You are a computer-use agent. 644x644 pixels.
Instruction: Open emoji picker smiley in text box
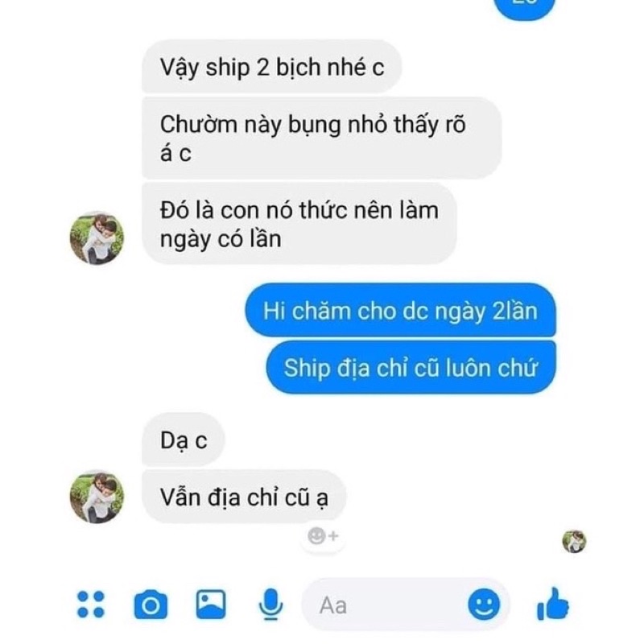(484, 605)
